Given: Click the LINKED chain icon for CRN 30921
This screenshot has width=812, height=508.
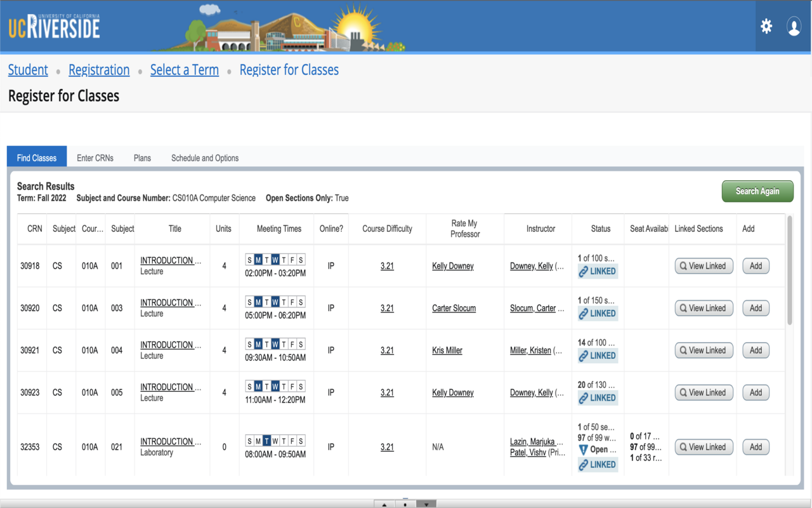Looking at the screenshot, I should point(584,356).
